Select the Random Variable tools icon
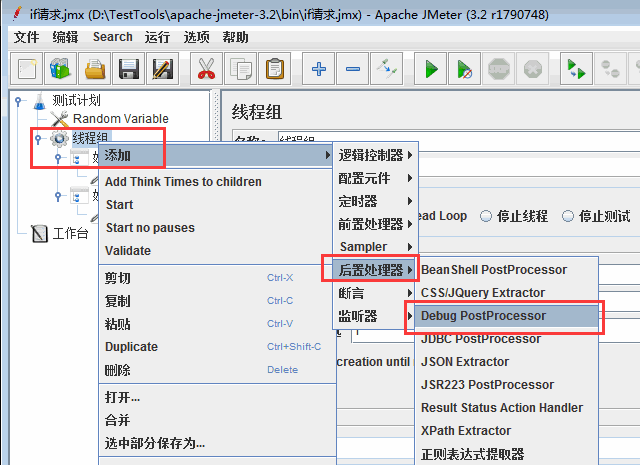The image size is (640, 465). point(60,119)
